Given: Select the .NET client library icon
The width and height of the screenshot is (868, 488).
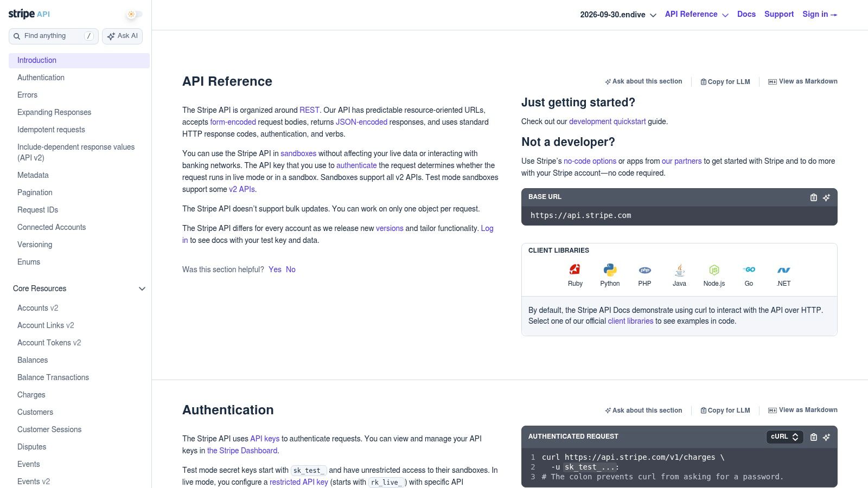Looking at the screenshot, I should [783, 270].
